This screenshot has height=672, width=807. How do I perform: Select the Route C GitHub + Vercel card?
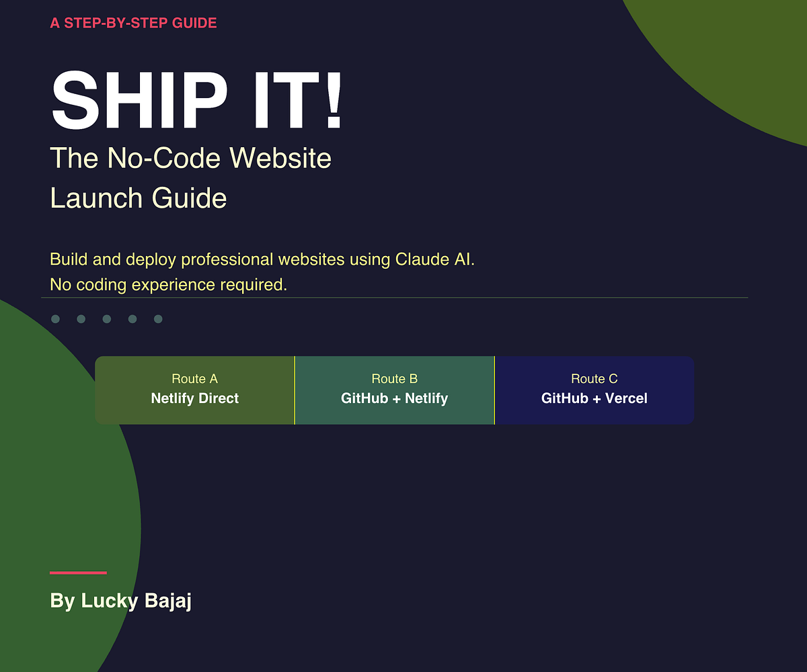594,390
